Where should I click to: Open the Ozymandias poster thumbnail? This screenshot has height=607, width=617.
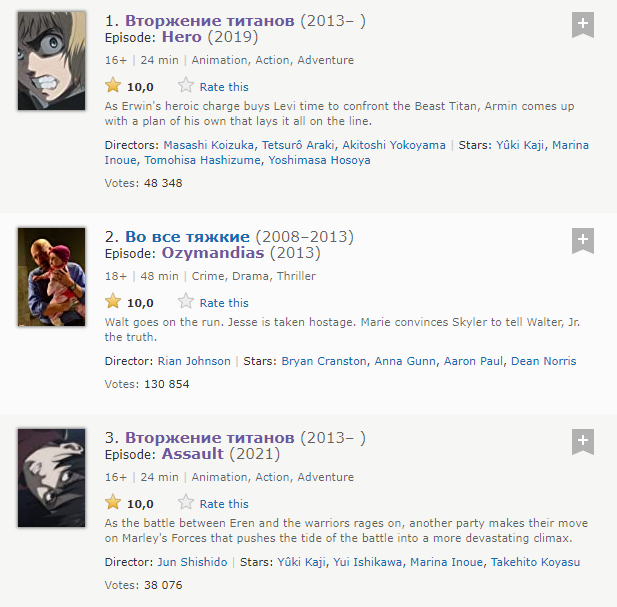pyautogui.click(x=52, y=277)
